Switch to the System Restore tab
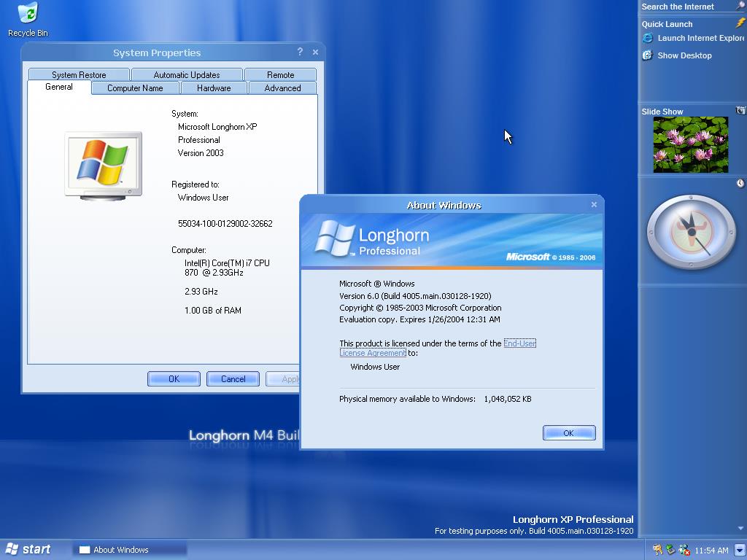 79,75
